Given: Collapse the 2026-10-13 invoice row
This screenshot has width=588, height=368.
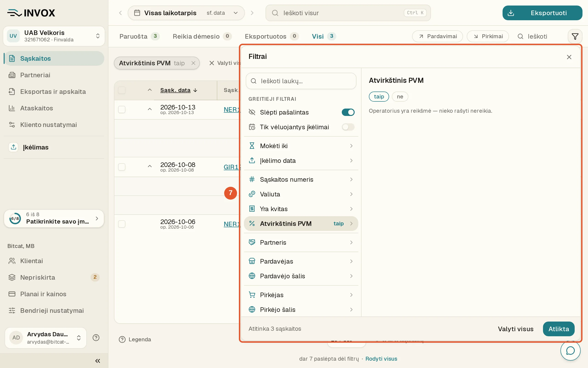Looking at the screenshot, I should (150, 109).
